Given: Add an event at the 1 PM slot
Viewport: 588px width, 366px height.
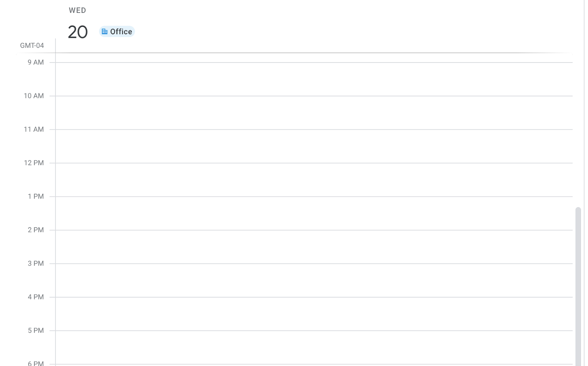Looking at the screenshot, I should [314, 213].
